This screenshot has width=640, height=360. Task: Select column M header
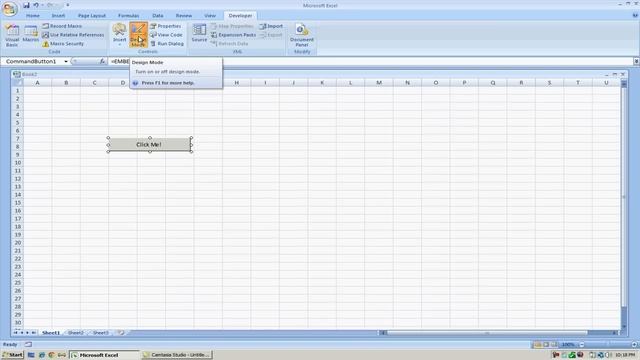point(379,82)
